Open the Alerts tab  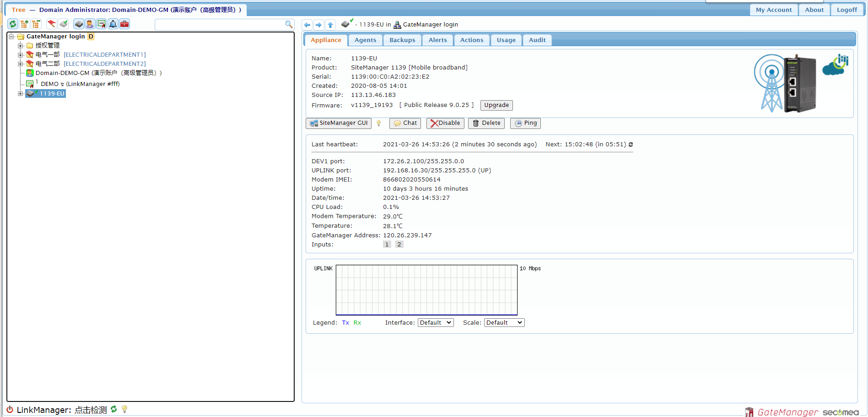pos(437,40)
